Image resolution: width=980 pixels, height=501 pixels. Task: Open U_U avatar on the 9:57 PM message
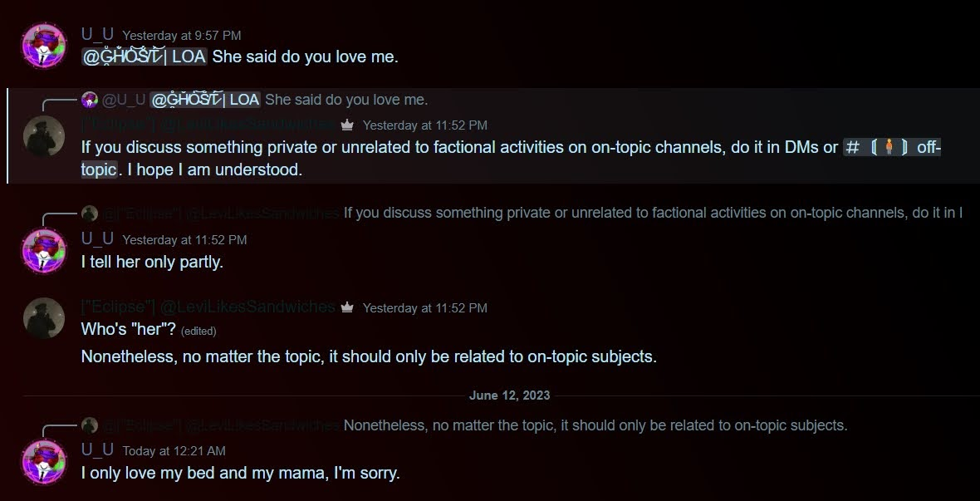pyautogui.click(x=44, y=46)
